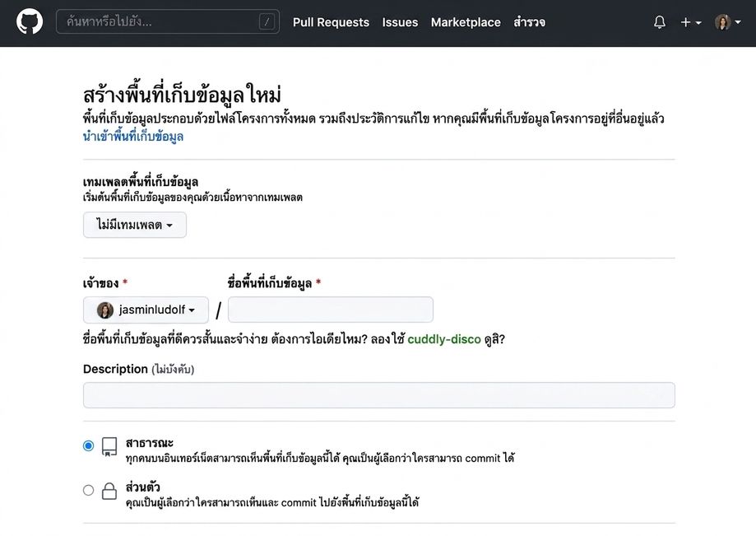The width and height of the screenshot is (756, 536).
Task: Select ส่วนตัว private radio button
Action: (x=88, y=490)
